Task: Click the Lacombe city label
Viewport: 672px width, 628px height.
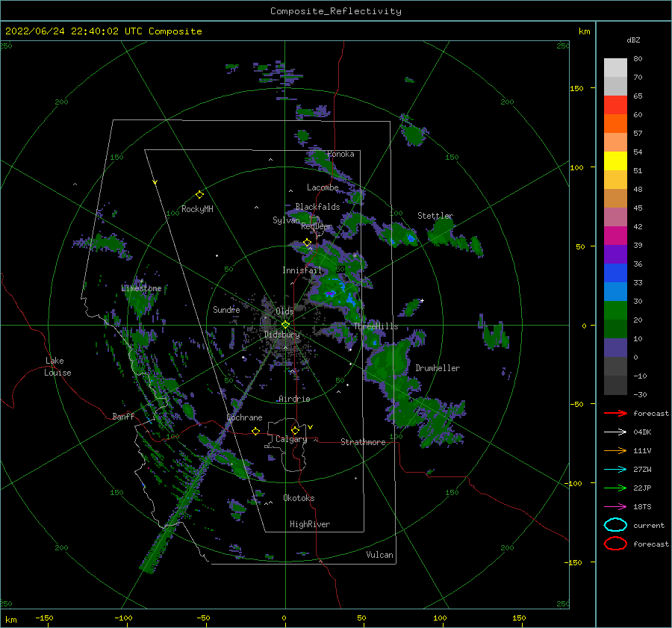Action: pos(323,187)
